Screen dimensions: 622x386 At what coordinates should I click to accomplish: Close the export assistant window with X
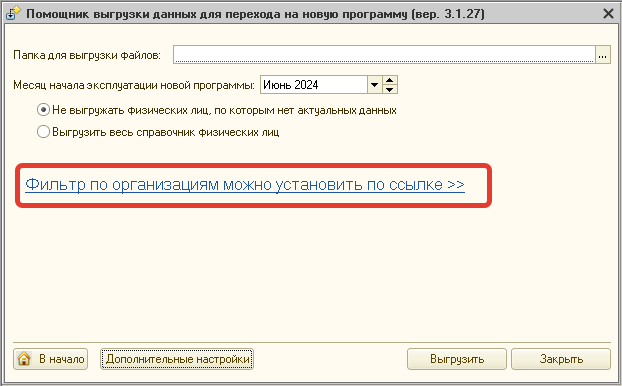[x=608, y=13]
